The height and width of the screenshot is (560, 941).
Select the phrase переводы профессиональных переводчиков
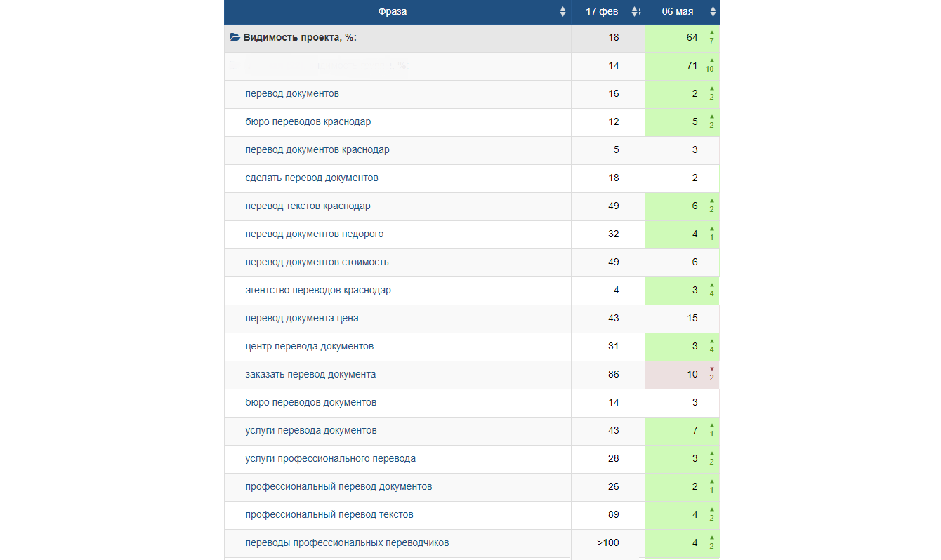[348, 543]
